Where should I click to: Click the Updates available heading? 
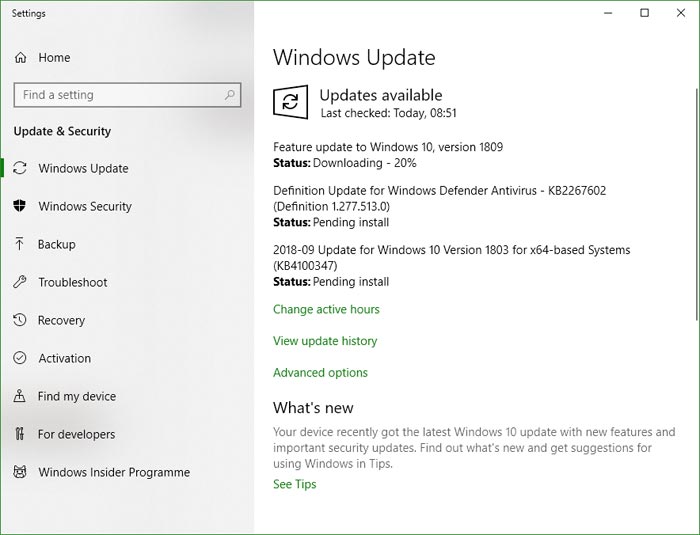[x=381, y=95]
